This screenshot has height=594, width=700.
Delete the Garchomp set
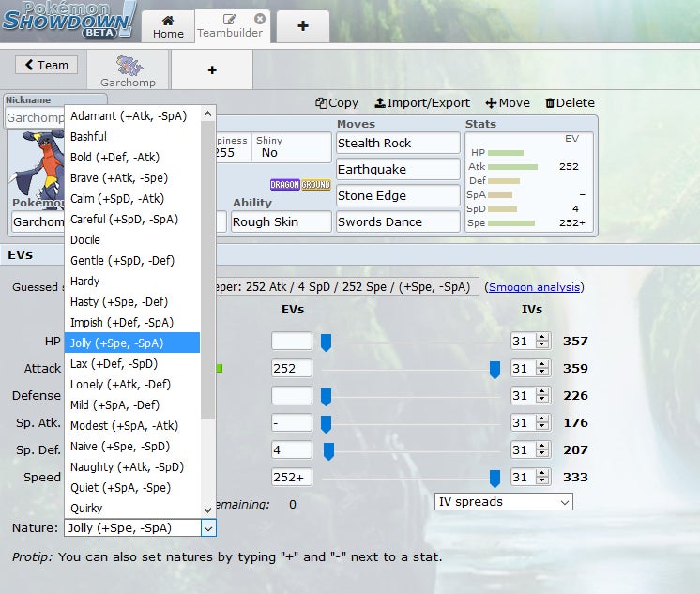tap(569, 102)
